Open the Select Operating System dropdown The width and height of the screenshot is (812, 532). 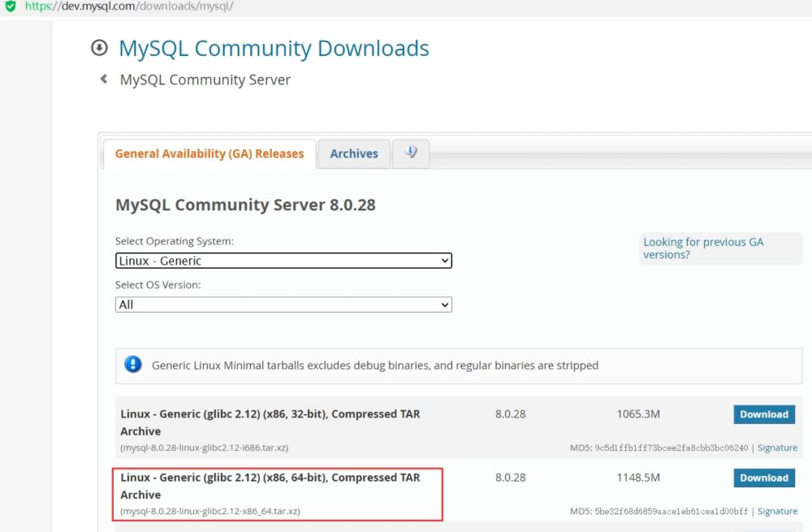pyautogui.click(x=283, y=261)
